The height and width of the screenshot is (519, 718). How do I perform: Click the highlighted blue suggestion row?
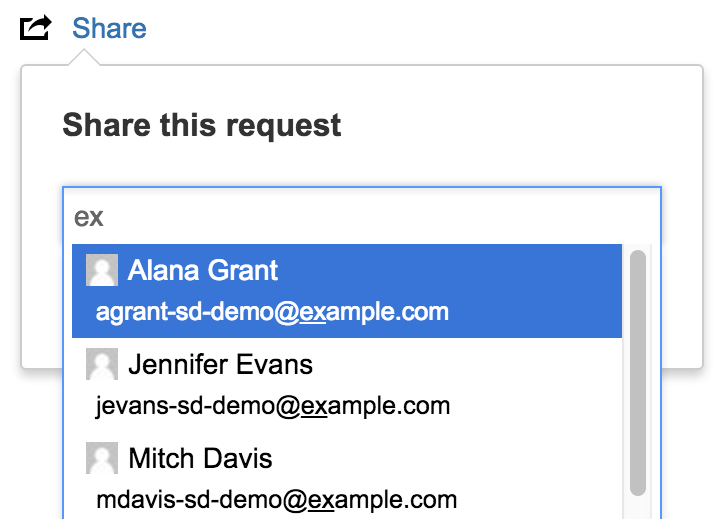tap(347, 291)
